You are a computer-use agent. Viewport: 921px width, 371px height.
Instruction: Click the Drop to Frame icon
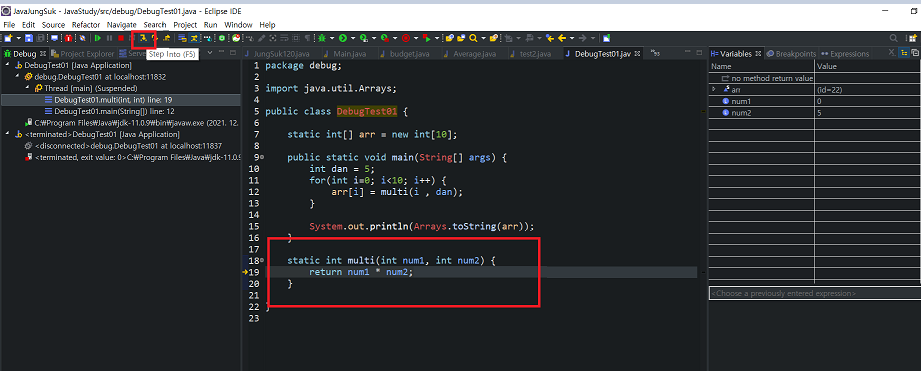pyautogui.click(x=182, y=38)
